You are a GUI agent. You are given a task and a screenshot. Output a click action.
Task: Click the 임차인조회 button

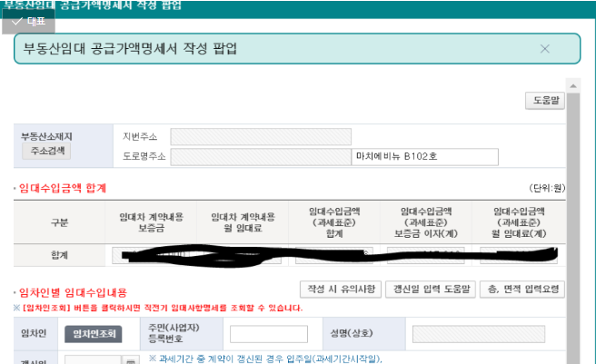93,334
